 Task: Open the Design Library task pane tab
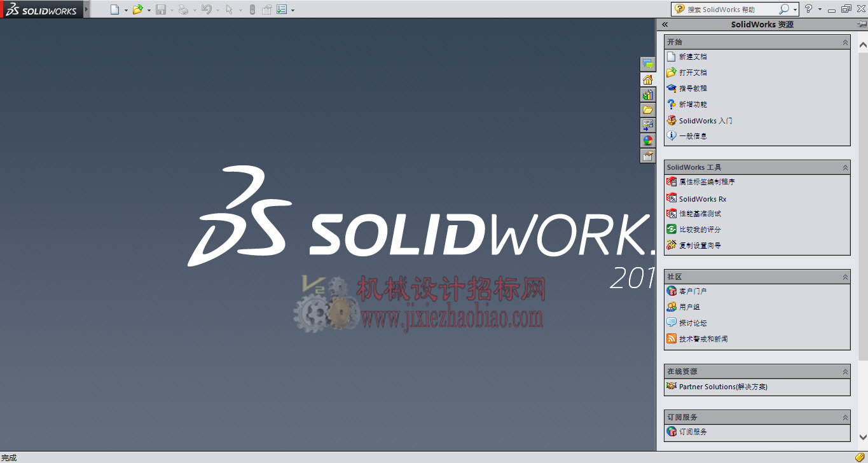[648, 95]
